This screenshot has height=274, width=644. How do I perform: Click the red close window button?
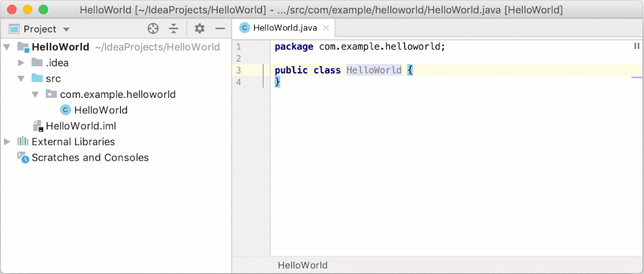(13, 10)
